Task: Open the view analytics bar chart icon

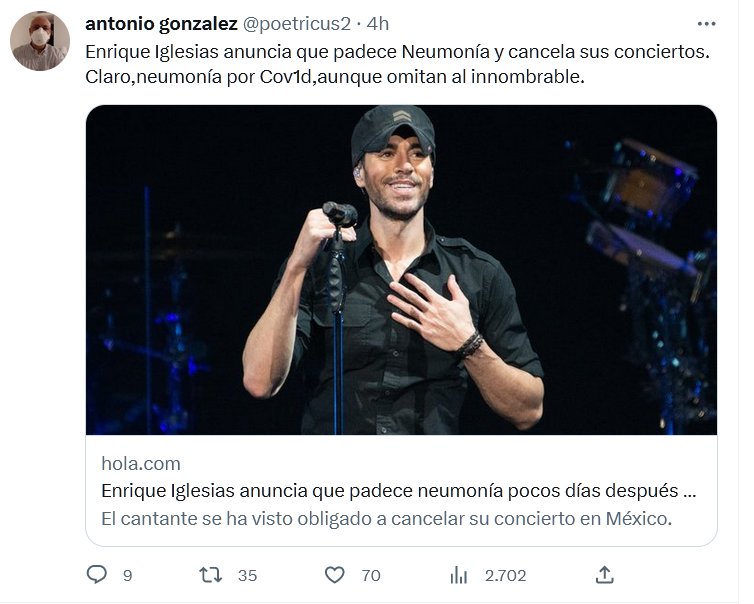Action: tap(459, 575)
